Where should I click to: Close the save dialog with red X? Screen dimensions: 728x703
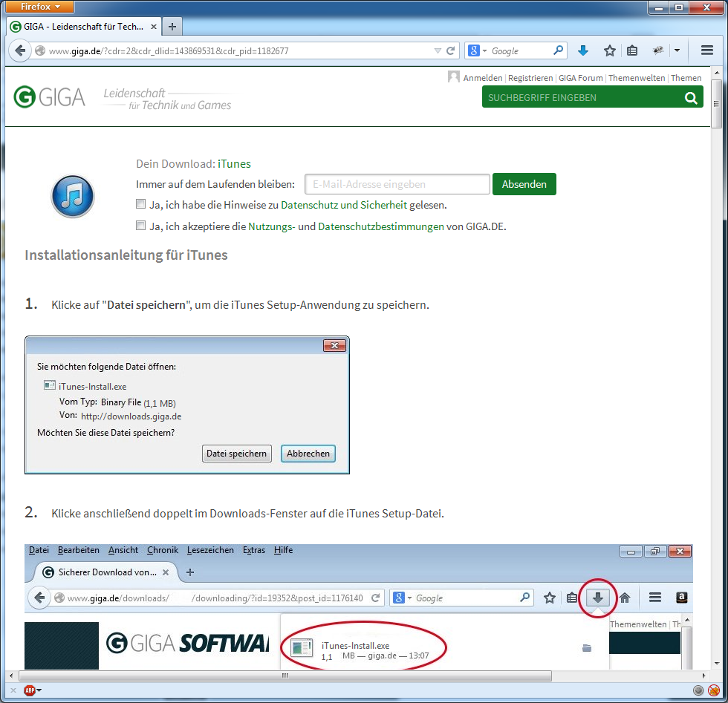point(334,345)
